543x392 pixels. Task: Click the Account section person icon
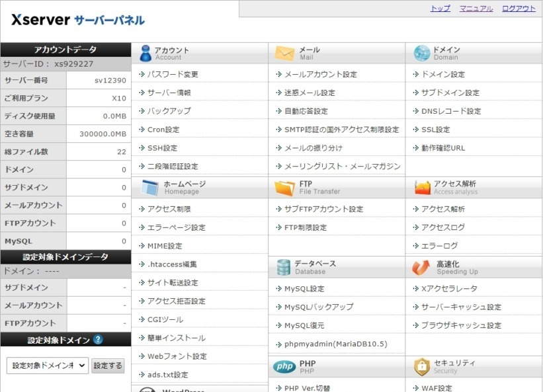point(146,54)
